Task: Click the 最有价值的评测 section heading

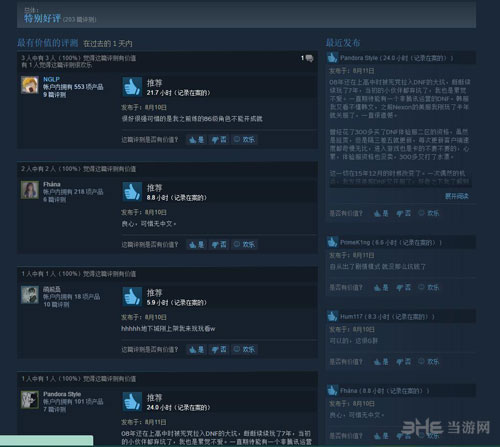Action: [48, 43]
